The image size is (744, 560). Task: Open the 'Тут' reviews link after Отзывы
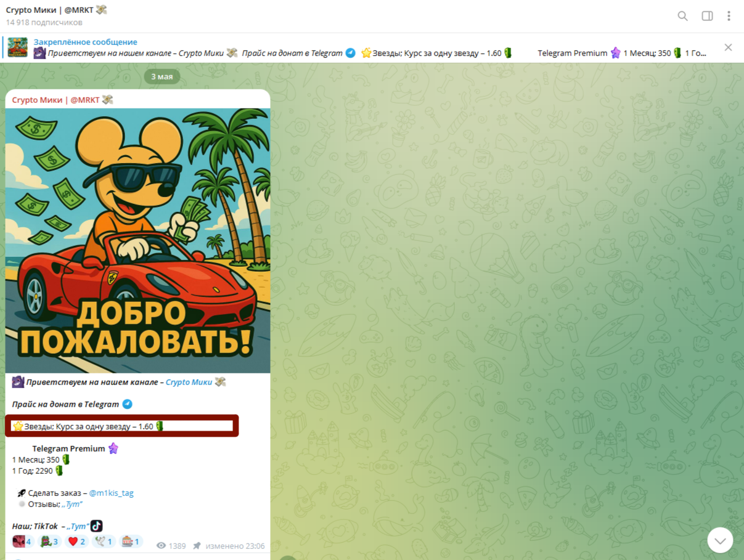[x=72, y=504]
